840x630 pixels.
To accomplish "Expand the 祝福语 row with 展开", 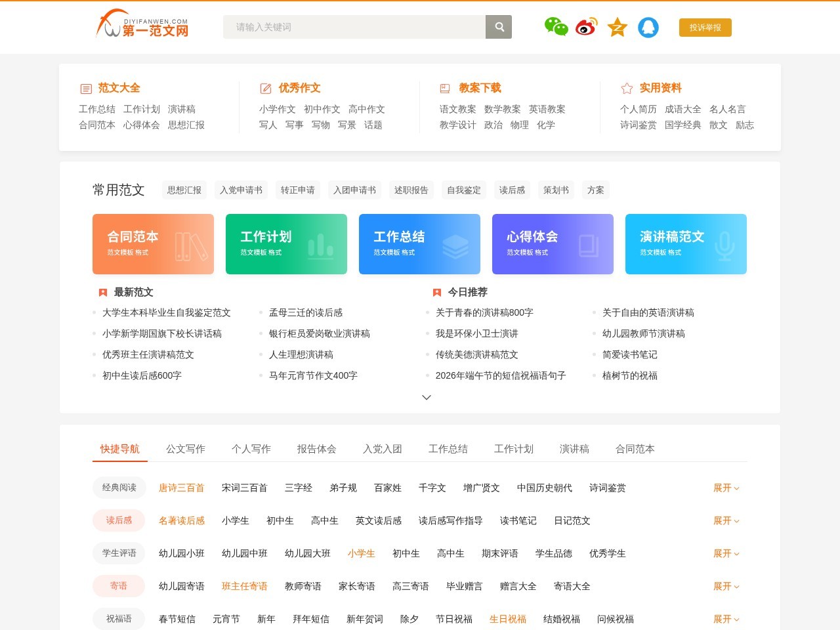I will pos(725,619).
